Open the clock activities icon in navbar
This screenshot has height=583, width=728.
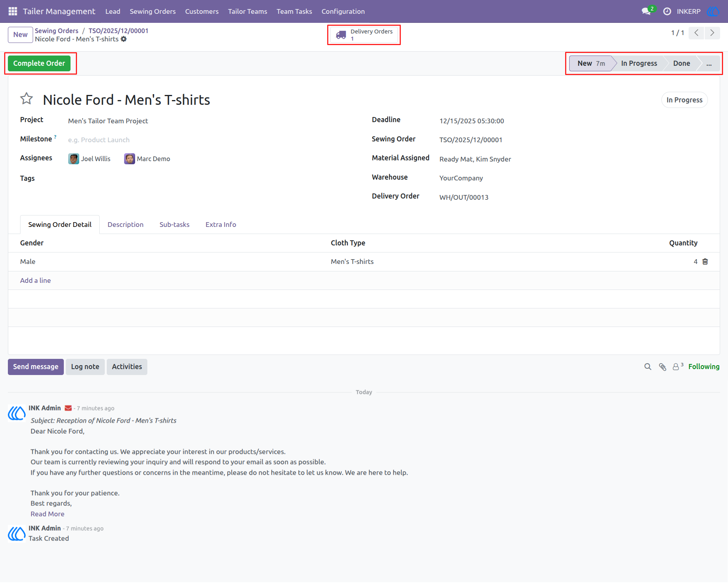(667, 11)
